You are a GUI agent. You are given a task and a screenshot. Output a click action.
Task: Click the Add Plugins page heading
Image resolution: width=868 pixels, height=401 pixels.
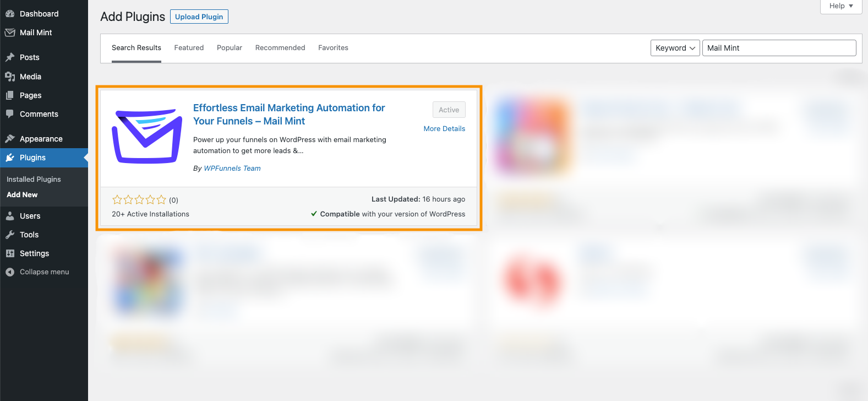click(133, 17)
